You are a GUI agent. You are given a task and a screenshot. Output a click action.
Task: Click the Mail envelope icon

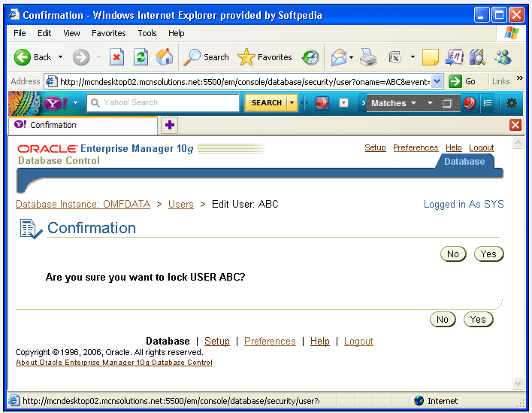pyautogui.click(x=339, y=57)
